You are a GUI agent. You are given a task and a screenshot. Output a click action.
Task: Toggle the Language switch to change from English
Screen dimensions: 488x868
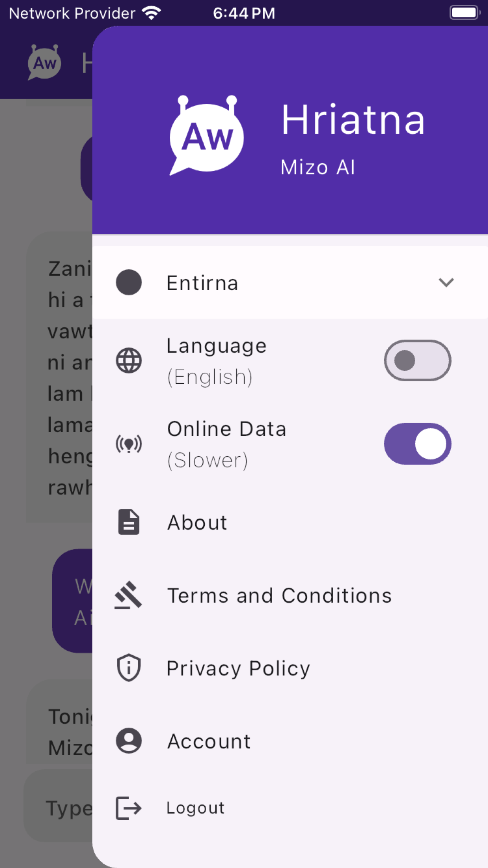coord(418,360)
